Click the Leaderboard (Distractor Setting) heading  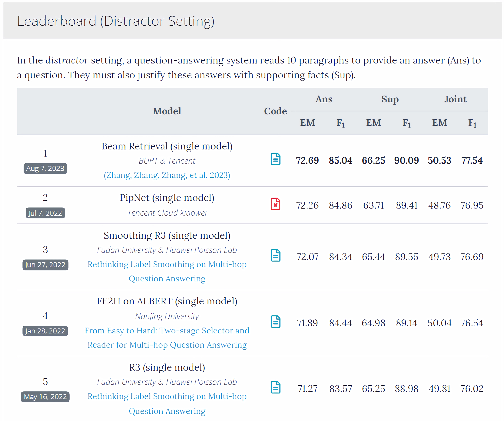(x=116, y=21)
